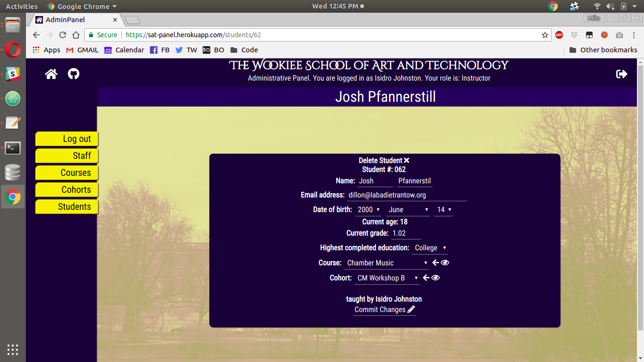Click the arrow icon next to Cohort
The width and height of the screenshot is (644, 362).
pos(426,278)
